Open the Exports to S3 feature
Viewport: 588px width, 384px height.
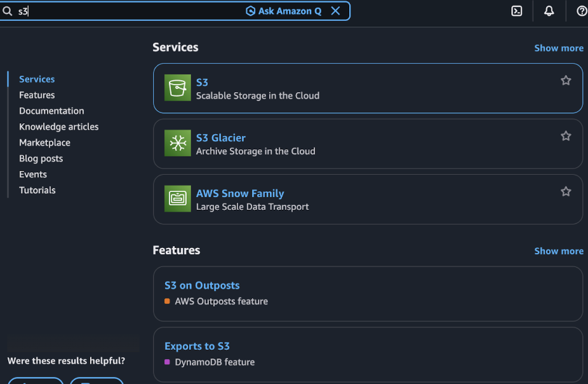pos(197,346)
